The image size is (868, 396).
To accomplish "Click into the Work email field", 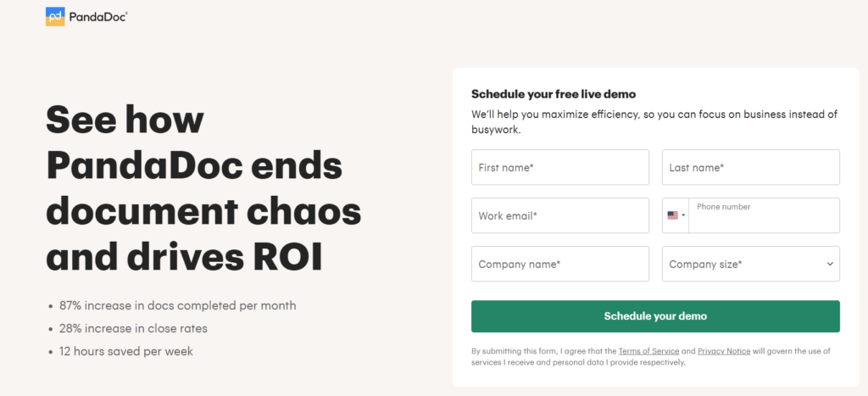I will (x=559, y=215).
